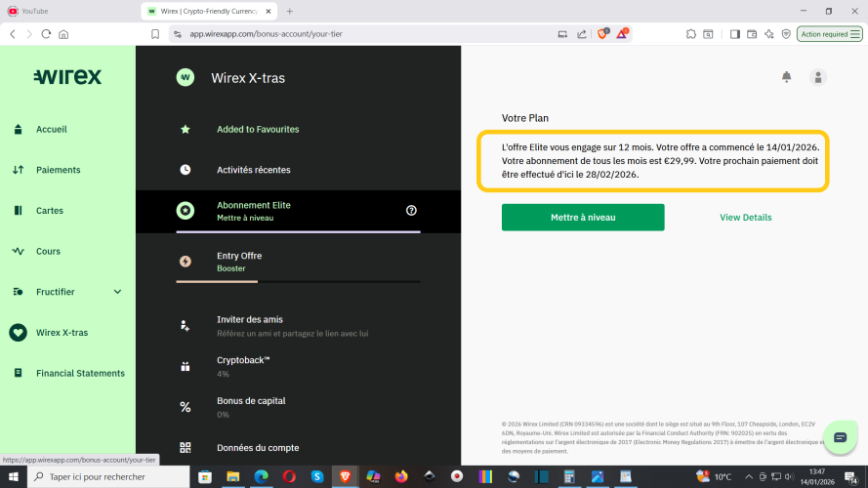Open Cours rates page

coord(48,251)
